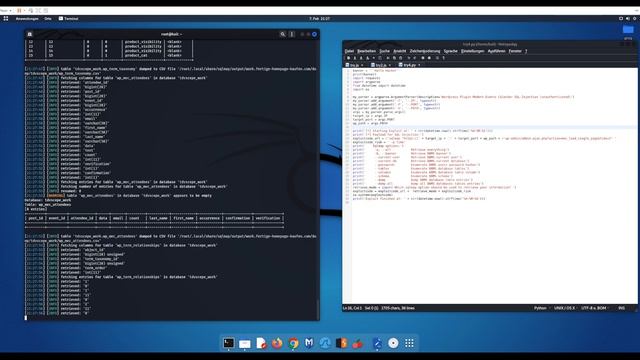Switch to the try.js editor tab
Image resolution: width=640 pixels, height=360 pixels.
(x=354, y=65)
